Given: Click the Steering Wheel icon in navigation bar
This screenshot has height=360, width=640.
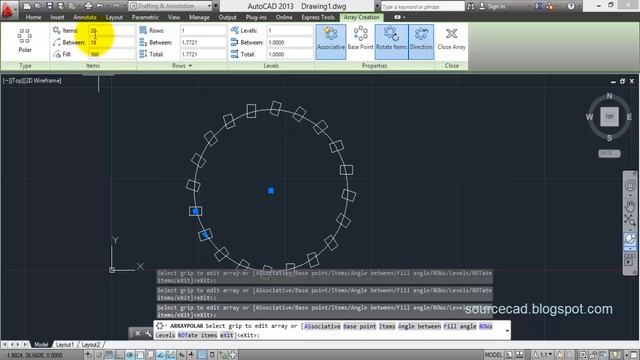Looking at the screenshot, I should (x=630, y=186).
